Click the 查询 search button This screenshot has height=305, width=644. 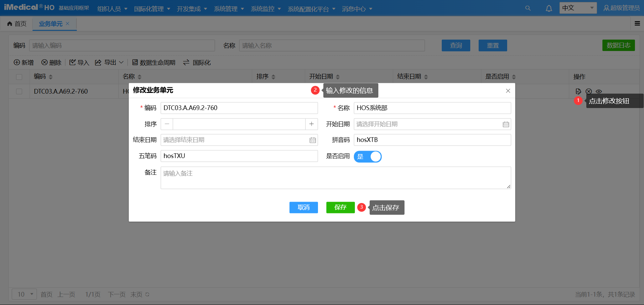[456, 45]
